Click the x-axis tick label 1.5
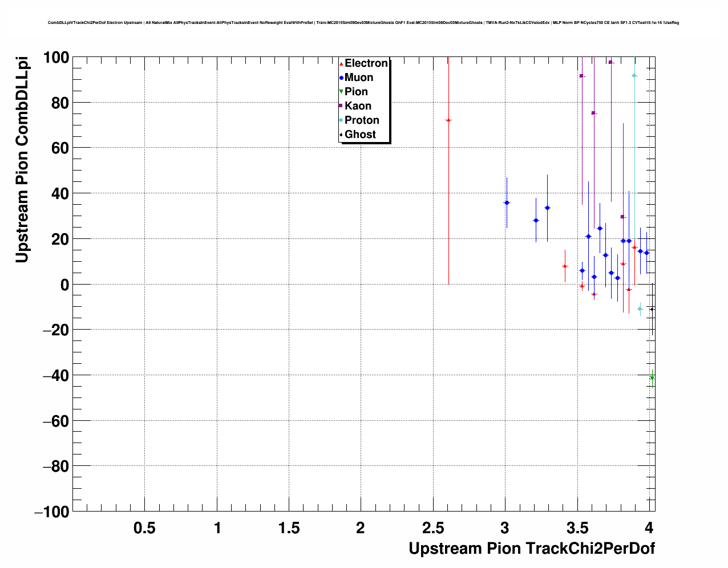Viewport: 728px width, 568px height. [x=289, y=528]
